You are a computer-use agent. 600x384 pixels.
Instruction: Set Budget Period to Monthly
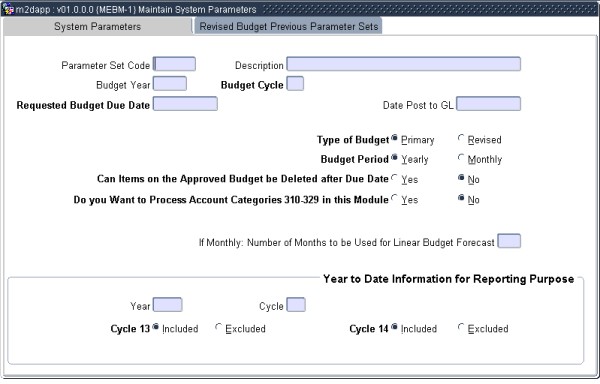point(461,158)
